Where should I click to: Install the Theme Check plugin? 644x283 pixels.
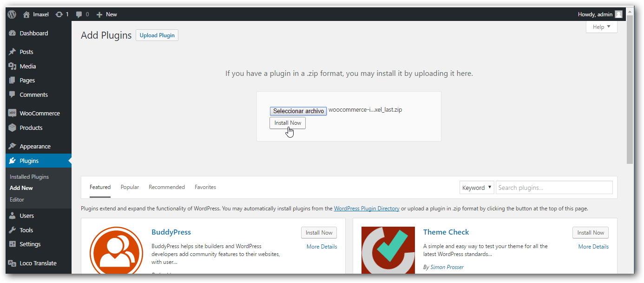(x=591, y=233)
